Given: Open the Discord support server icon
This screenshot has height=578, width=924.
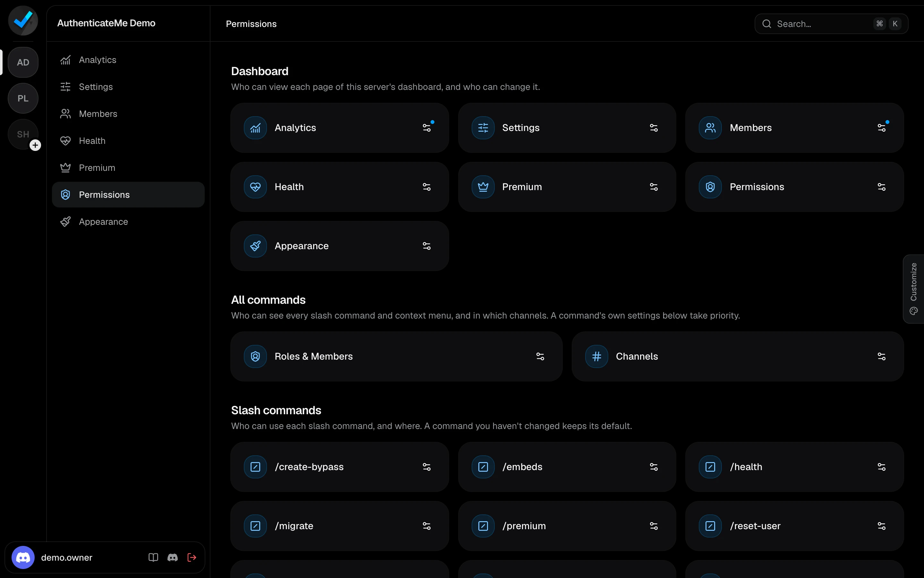Looking at the screenshot, I should [x=173, y=557].
